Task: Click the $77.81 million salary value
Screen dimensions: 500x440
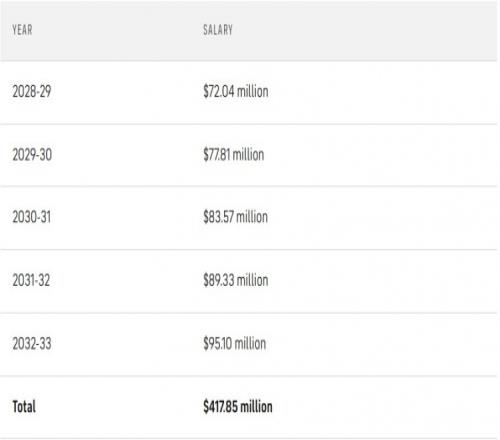Action: 234,155
